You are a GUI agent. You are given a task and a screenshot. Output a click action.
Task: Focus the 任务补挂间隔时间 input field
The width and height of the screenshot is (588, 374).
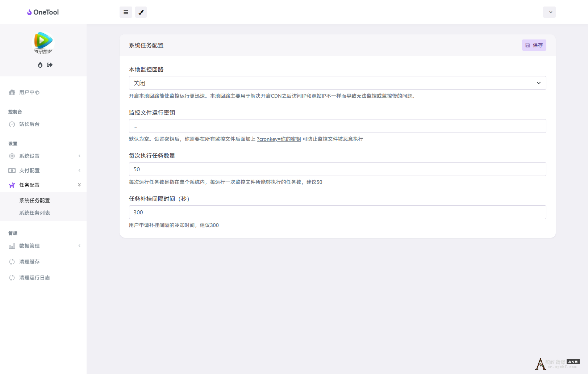coord(337,212)
